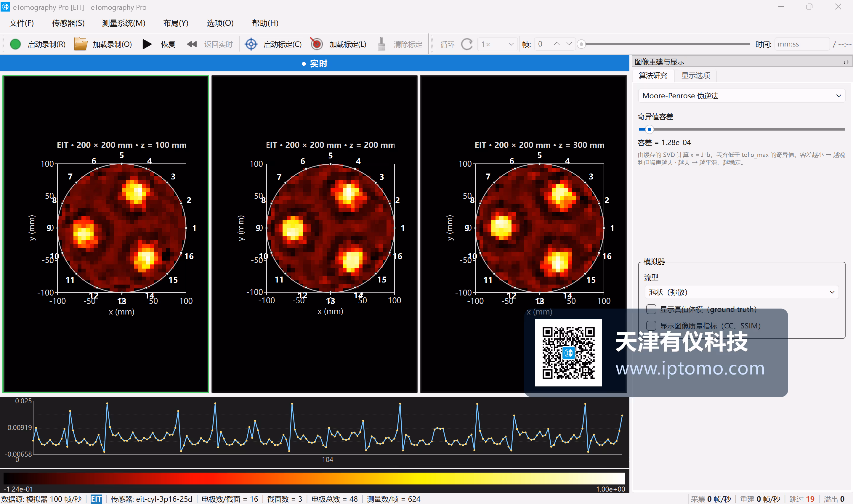Select the EIT z = 100 mm view
Viewport: 853px width, 504px height.
coord(106,234)
